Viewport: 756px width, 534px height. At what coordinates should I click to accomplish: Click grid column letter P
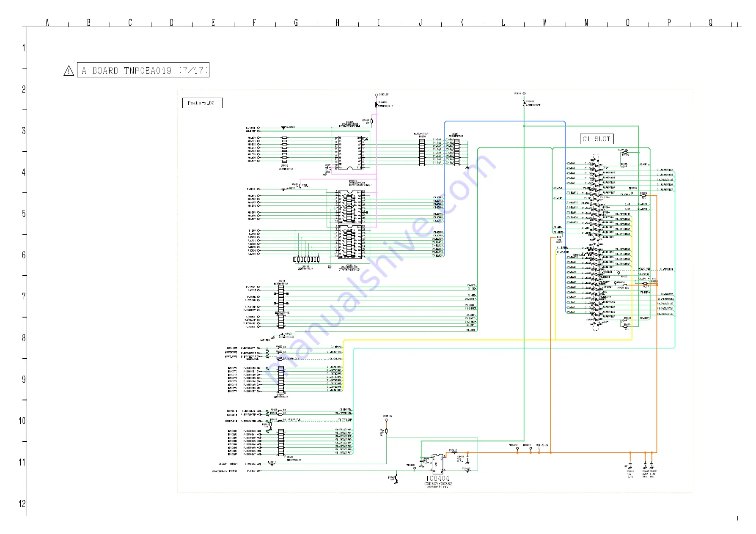669,22
